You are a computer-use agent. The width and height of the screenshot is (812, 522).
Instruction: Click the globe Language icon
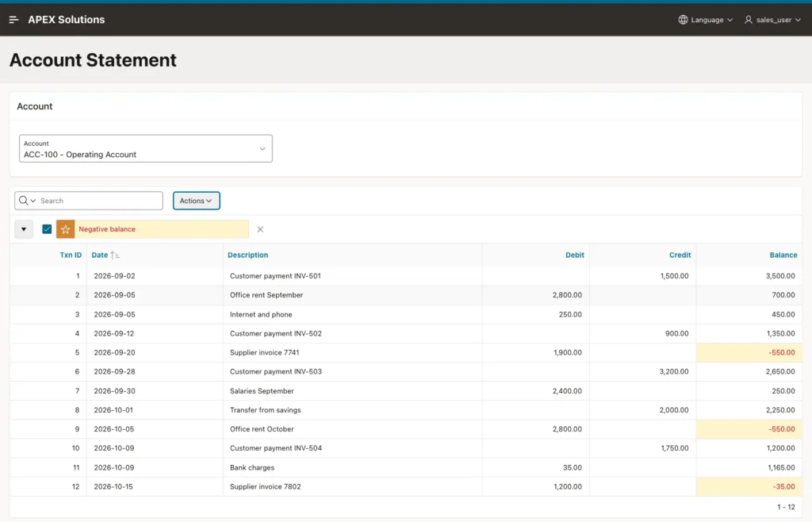tap(683, 20)
